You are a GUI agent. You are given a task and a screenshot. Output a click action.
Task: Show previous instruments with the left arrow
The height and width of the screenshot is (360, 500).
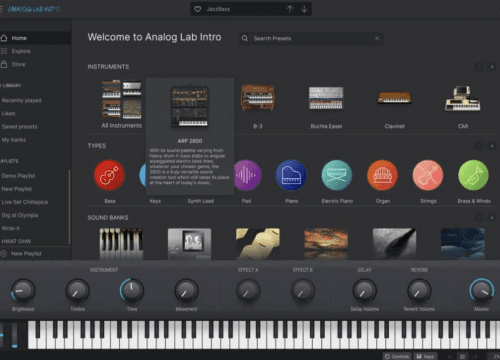pyautogui.click(x=479, y=67)
